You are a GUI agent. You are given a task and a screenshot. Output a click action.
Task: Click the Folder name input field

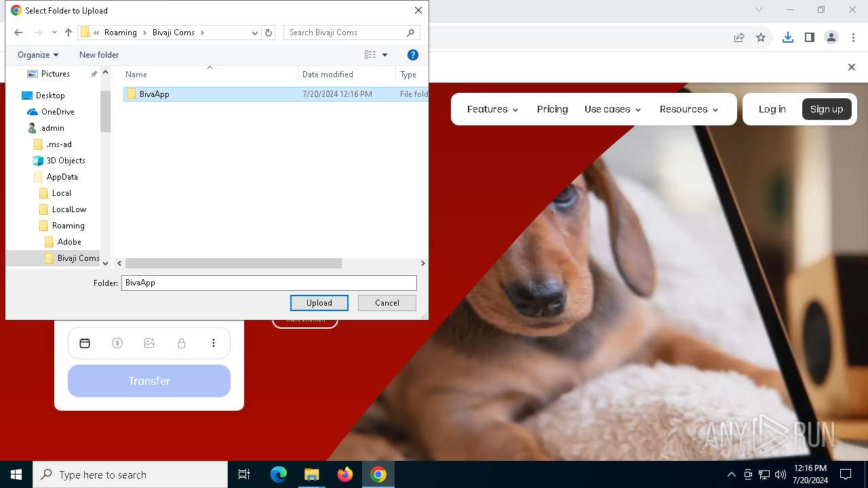[x=269, y=283]
